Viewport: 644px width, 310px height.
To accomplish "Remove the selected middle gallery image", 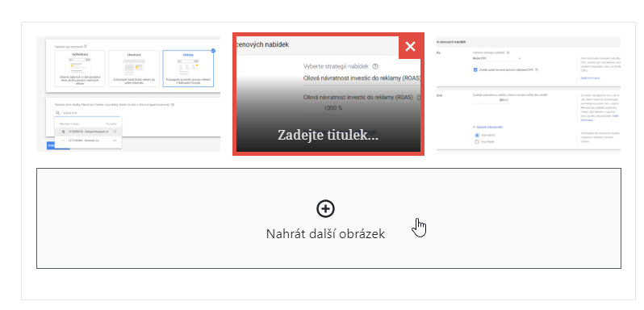I will (x=410, y=47).
